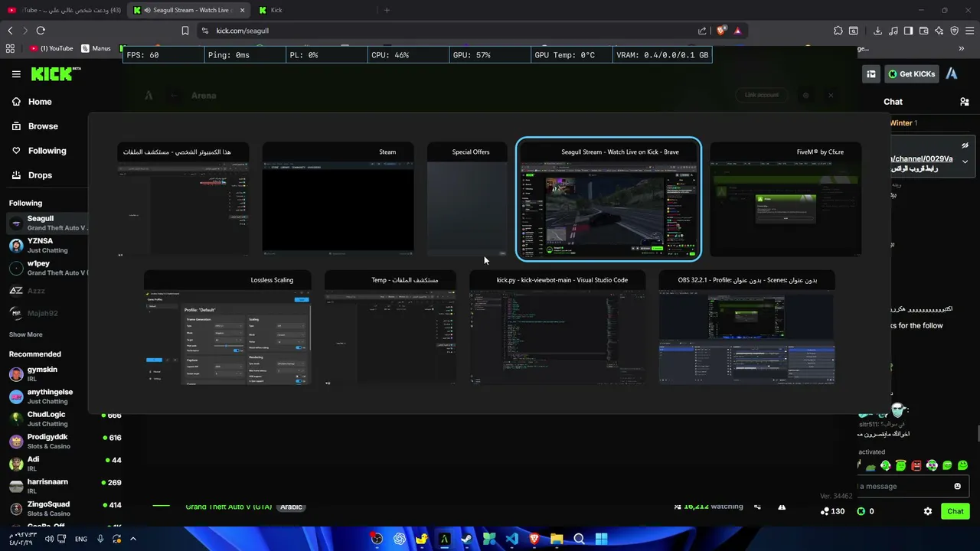Send message with green Chat button

point(955,511)
